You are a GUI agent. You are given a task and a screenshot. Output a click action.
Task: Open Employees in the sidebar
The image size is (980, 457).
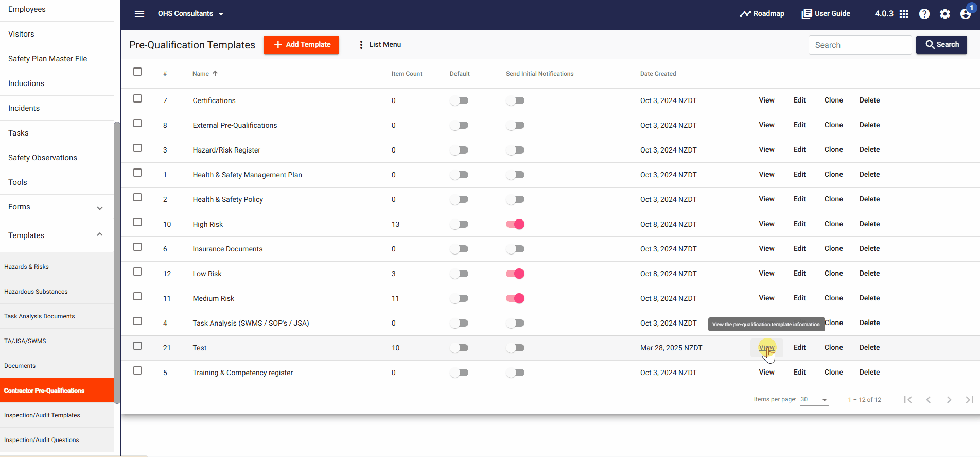27,9
